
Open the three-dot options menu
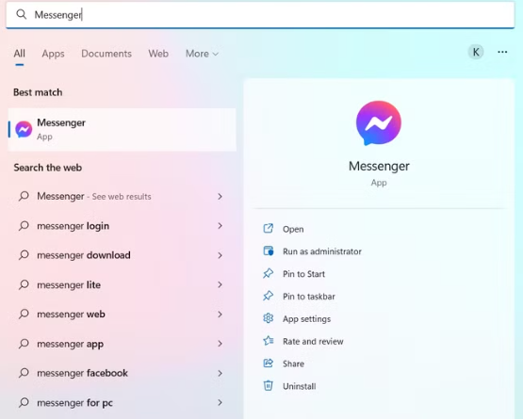[x=502, y=52]
